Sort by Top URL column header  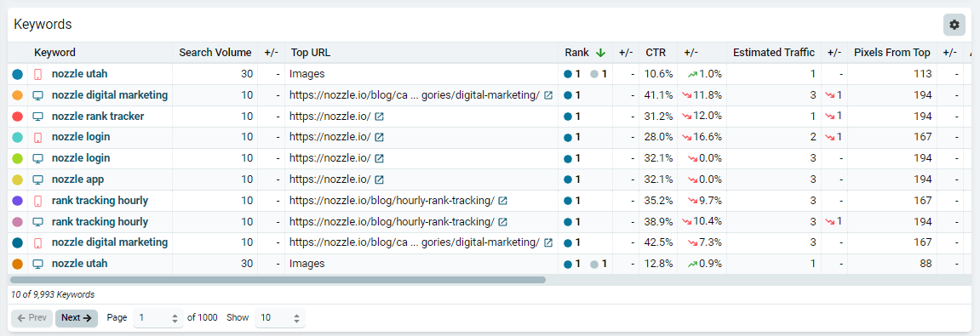pyautogui.click(x=310, y=53)
